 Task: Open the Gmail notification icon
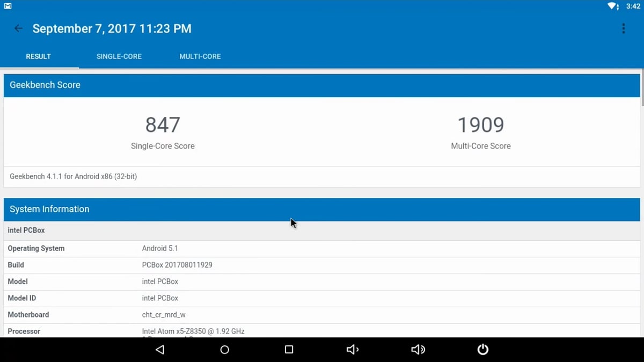(x=8, y=6)
